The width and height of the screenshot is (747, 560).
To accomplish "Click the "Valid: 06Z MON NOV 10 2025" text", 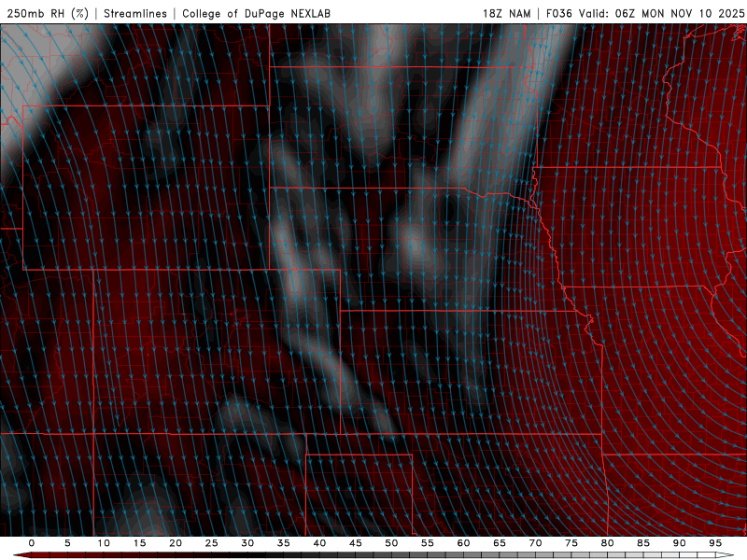I will click(661, 13).
